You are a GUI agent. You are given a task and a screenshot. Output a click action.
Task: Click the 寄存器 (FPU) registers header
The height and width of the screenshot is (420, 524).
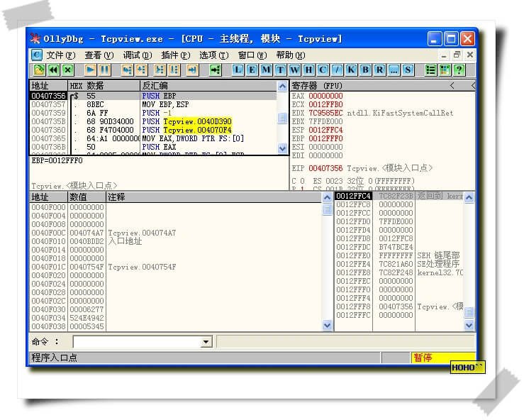[x=316, y=86]
